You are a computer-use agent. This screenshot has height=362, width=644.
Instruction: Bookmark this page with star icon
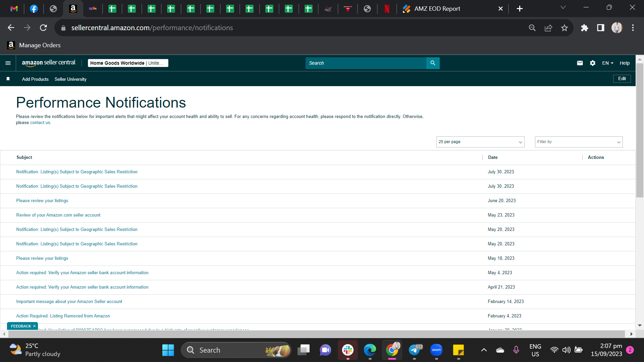(565, 28)
